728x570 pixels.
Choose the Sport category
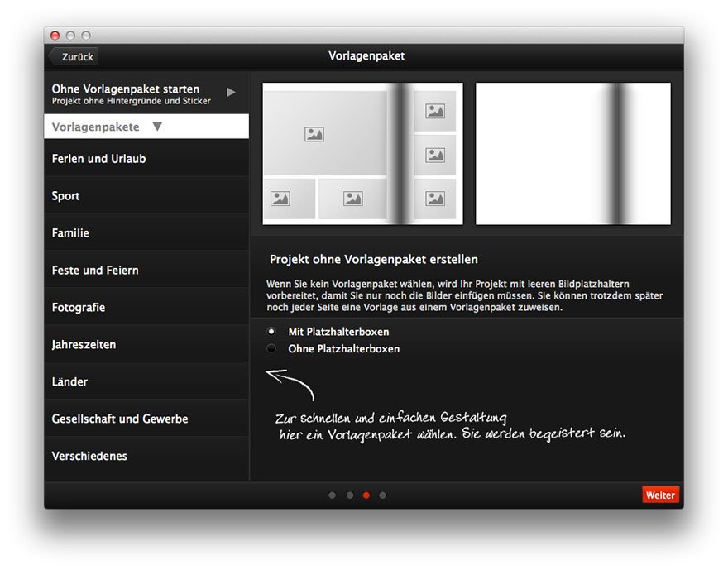click(146, 196)
